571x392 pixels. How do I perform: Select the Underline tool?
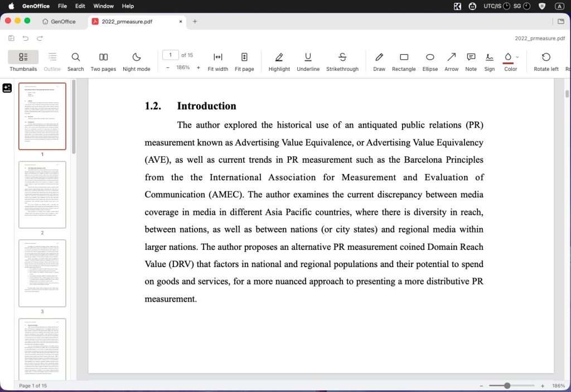point(308,61)
